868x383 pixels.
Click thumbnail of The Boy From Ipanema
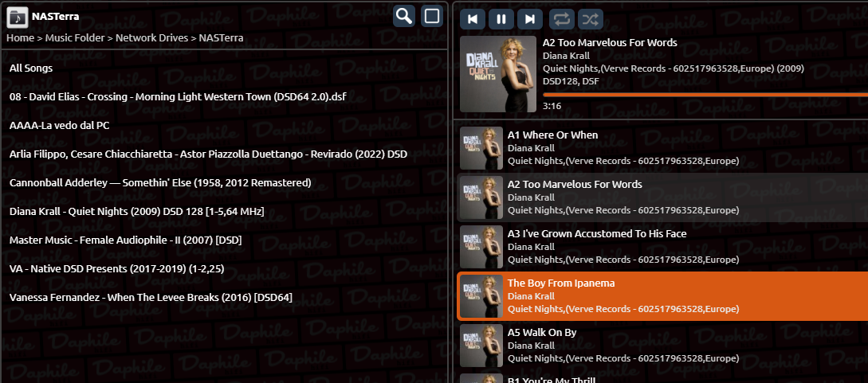pos(481,296)
